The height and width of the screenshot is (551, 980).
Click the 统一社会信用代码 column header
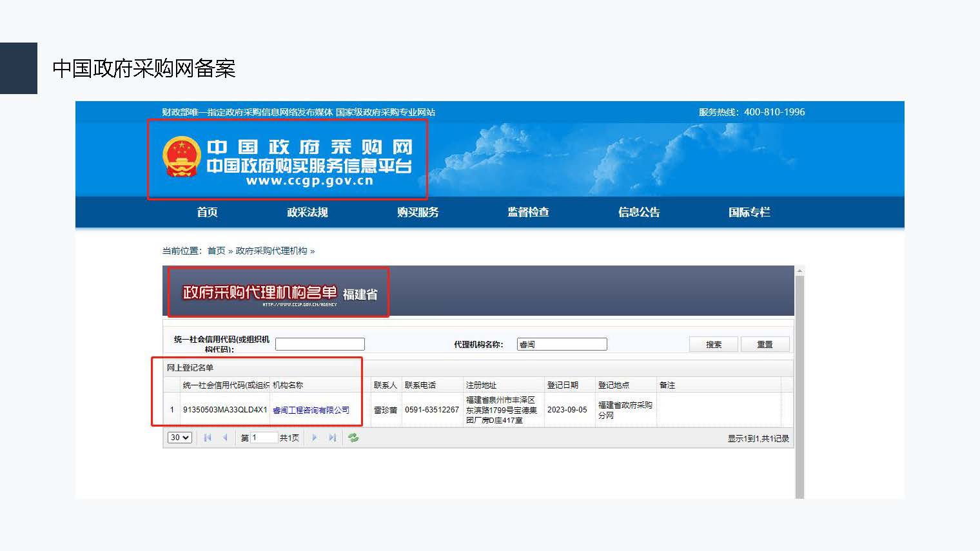coord(224,385)
